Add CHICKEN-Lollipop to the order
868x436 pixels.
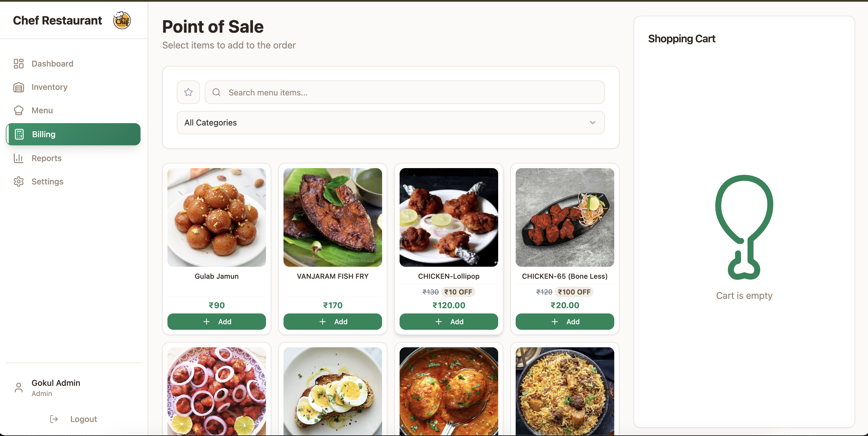click(x=449, y=321)
